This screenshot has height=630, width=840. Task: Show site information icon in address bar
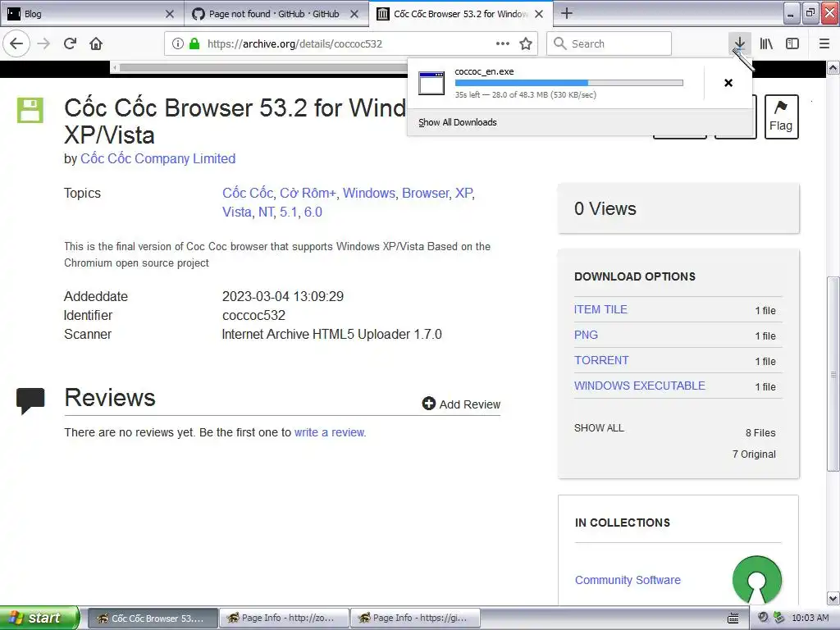(177, 43)
